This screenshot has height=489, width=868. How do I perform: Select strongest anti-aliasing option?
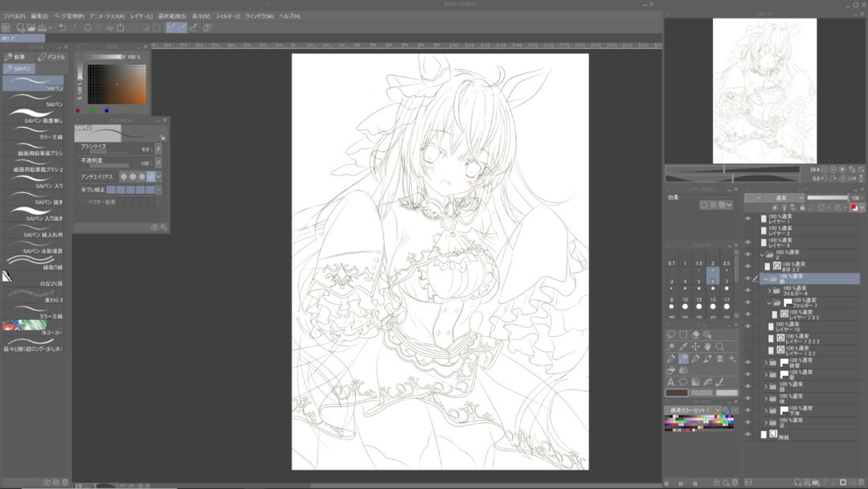150,177
